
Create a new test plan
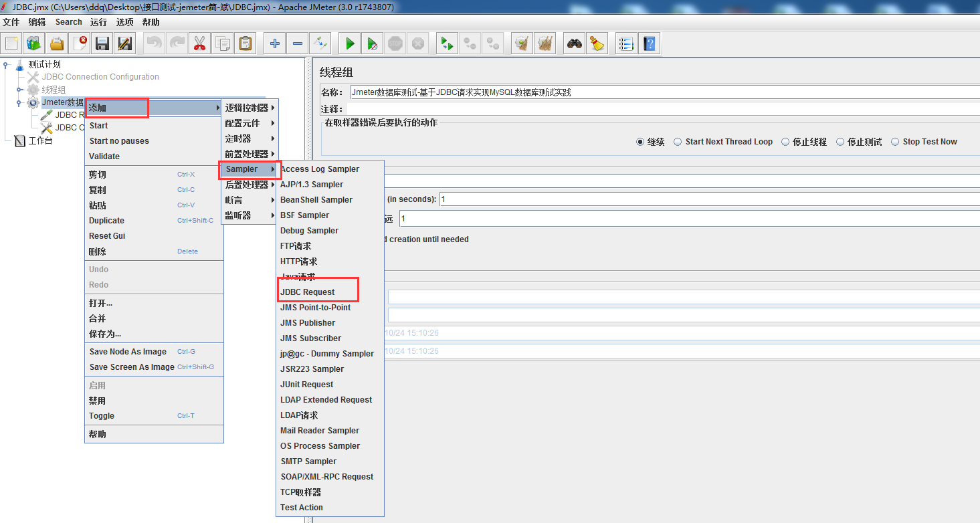(x=11, y=43)
